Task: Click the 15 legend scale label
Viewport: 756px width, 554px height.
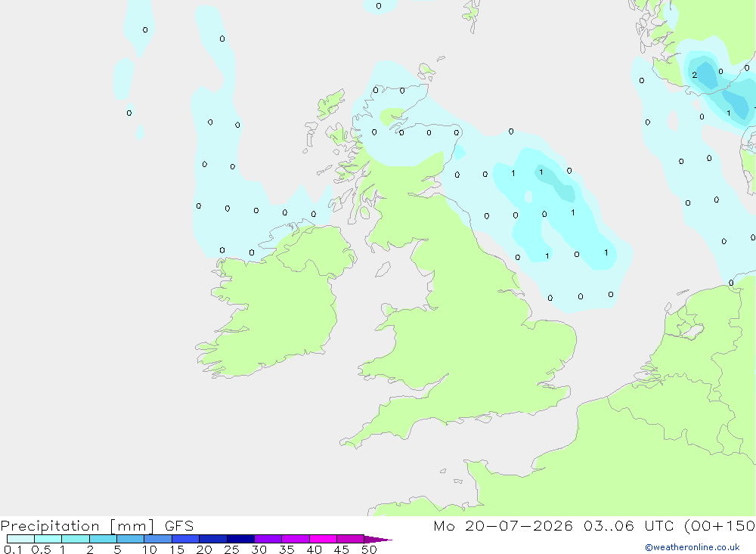Action: tap(177, 549)
